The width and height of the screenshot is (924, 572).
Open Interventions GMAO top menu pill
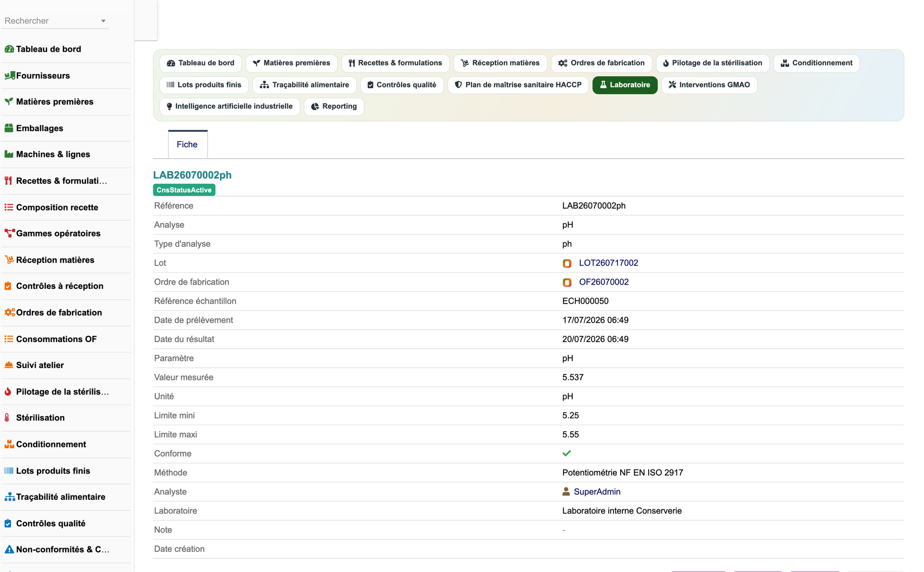pyautogui.click(x=709, y=85)
